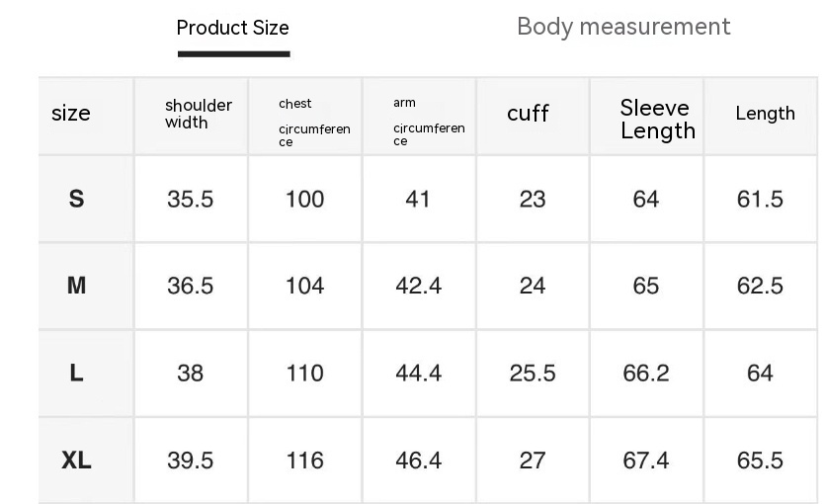Click the XL chest value 116
This screenshot has height=504, width=825.
coord(304,461)
